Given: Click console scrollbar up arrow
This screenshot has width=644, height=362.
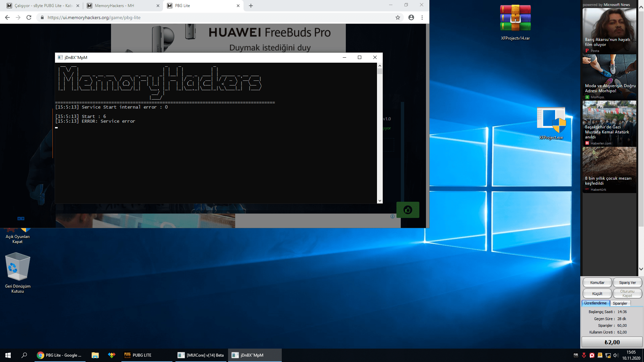Looking at the screenshot, I should click(380, 66).
